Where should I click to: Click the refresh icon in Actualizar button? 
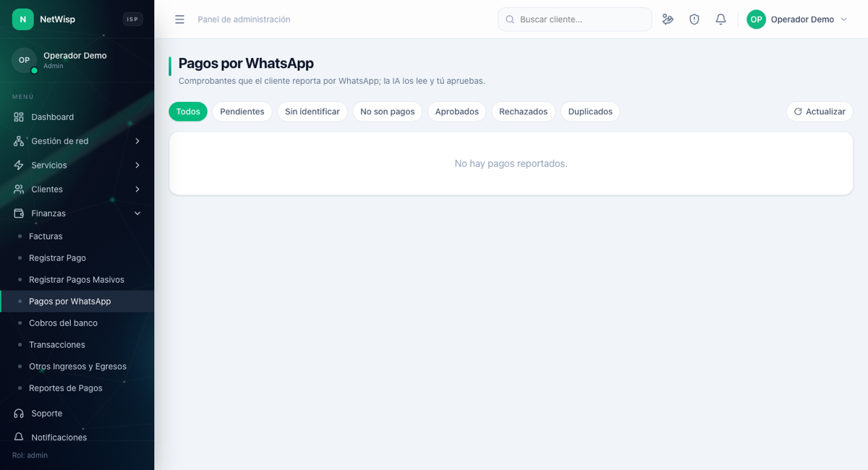tap(798, 111)
